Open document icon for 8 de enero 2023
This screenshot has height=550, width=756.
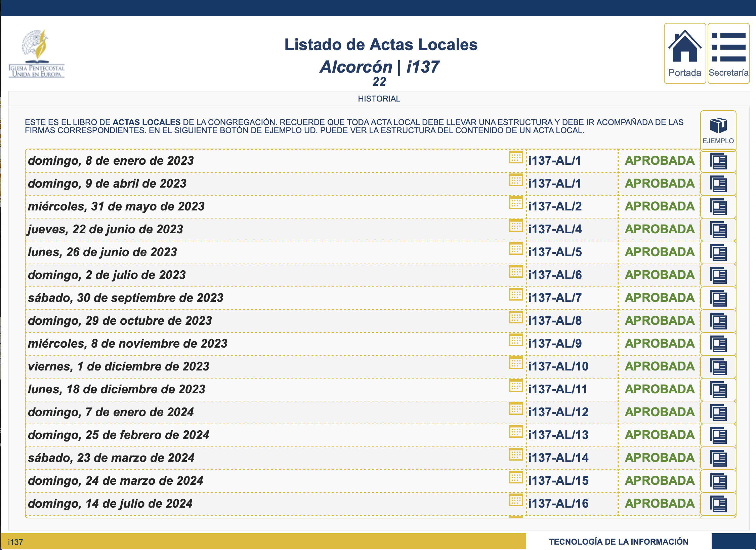click(718, 161)
